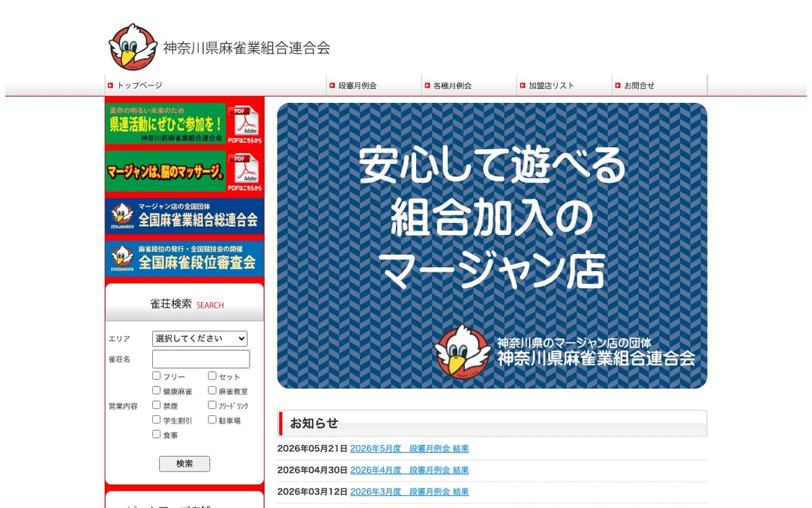Click the 安心して遊べる hero banner image
Viewport: 812px width, 508px height.
click(x=492, y=246)
